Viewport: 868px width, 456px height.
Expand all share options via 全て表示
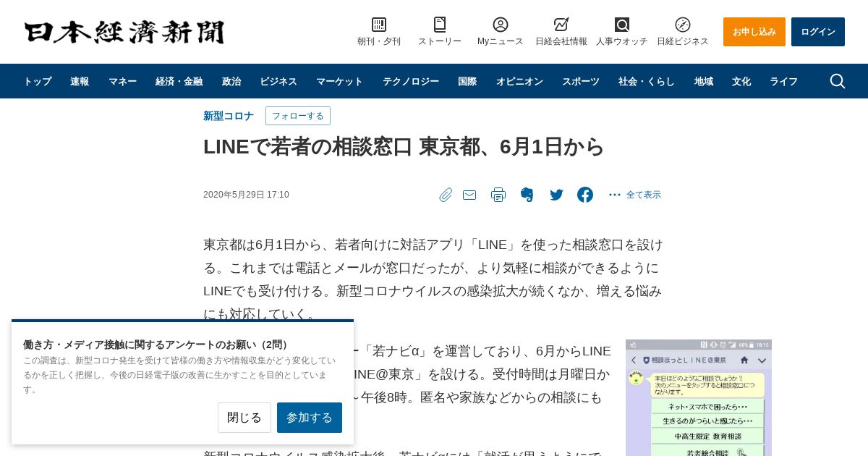tap(634, 195)
